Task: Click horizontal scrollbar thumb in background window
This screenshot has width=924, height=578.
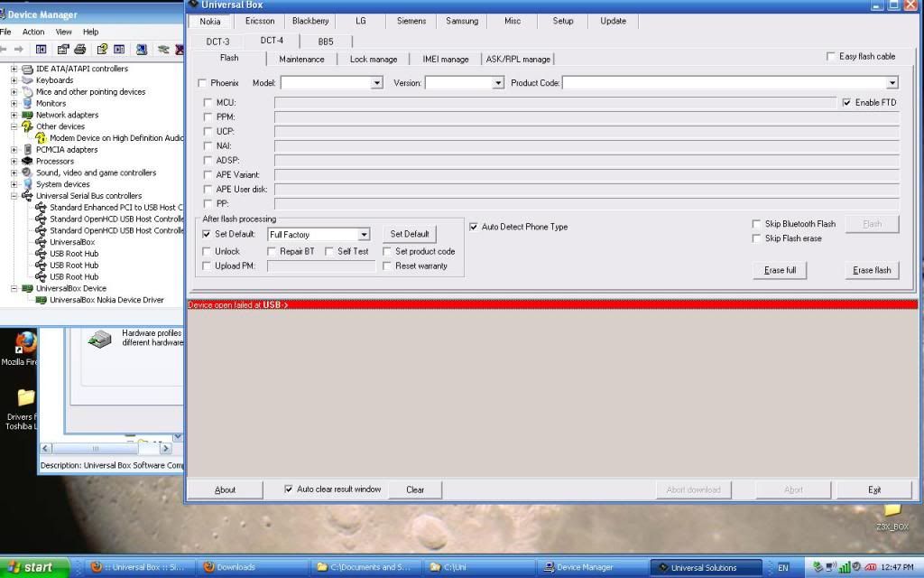Action: tap(96, 448)
